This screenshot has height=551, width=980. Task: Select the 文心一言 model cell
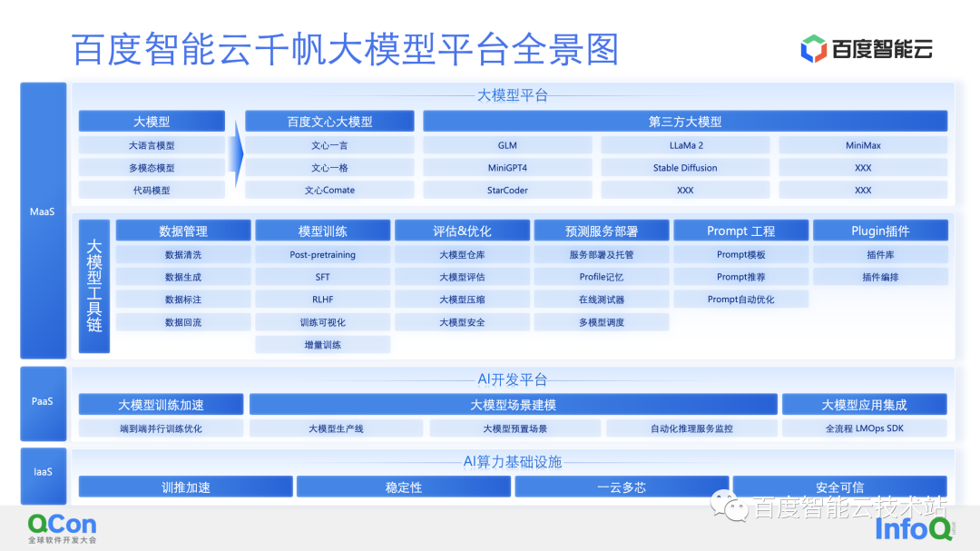[x=329, y=145]
